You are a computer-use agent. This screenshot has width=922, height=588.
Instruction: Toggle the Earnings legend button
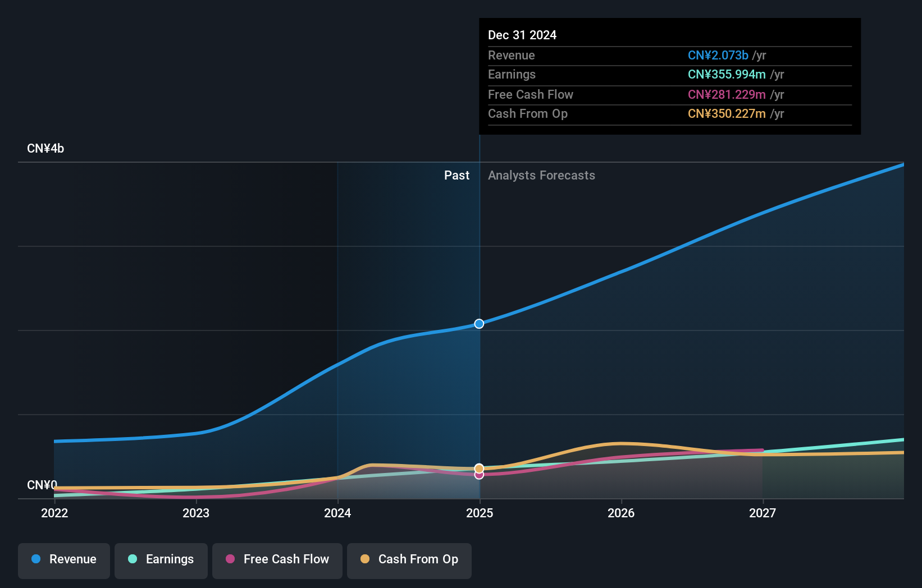(161, 561)
